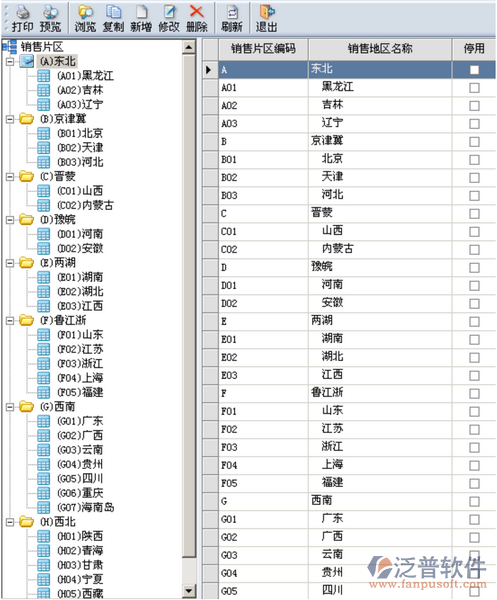
Task: Click the folder icon of (H)西北
Action: pos(26,522)
